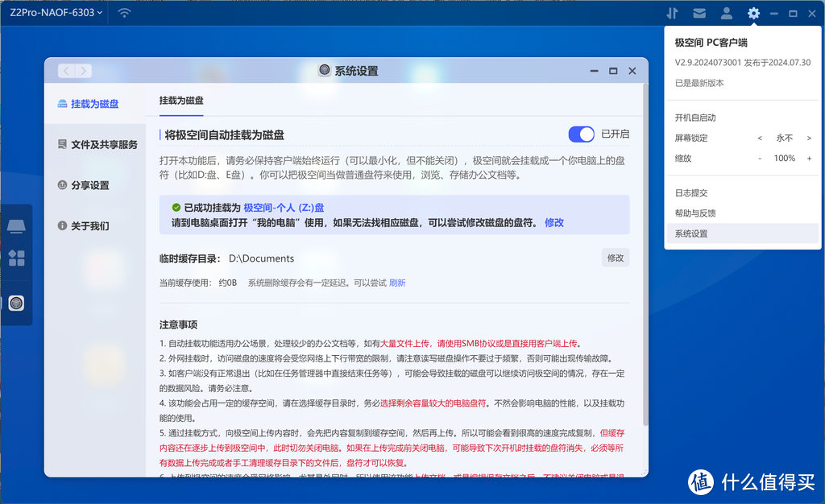Open the messages envelope icon in the title bar
Screen dimensions: 825x504
[x=699, y=13]
